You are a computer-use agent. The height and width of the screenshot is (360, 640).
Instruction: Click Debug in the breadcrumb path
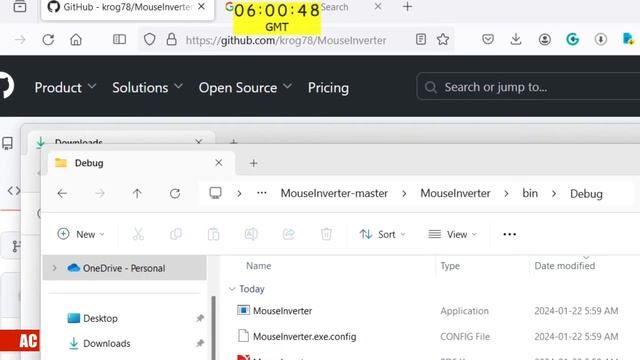586,194
